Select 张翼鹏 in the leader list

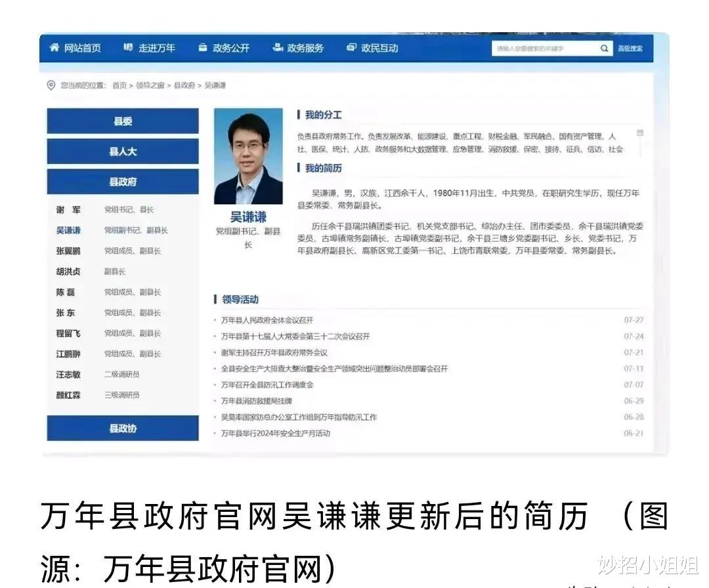(68, 251)
